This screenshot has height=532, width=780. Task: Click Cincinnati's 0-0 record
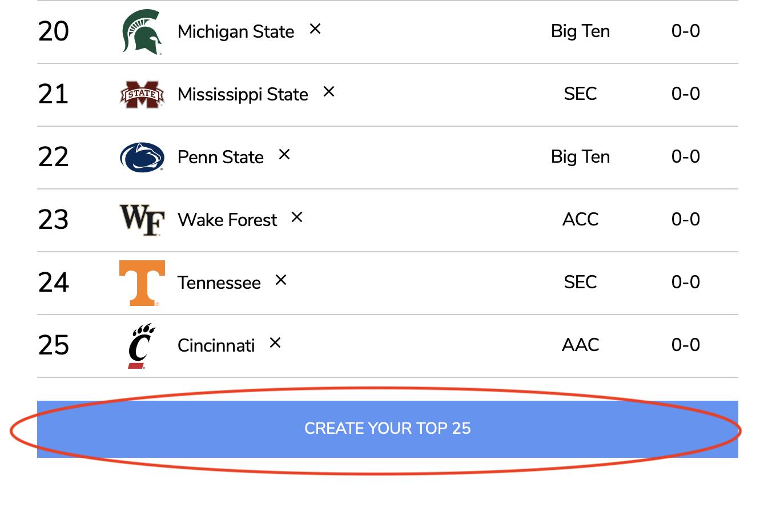[x=685, y=345]
